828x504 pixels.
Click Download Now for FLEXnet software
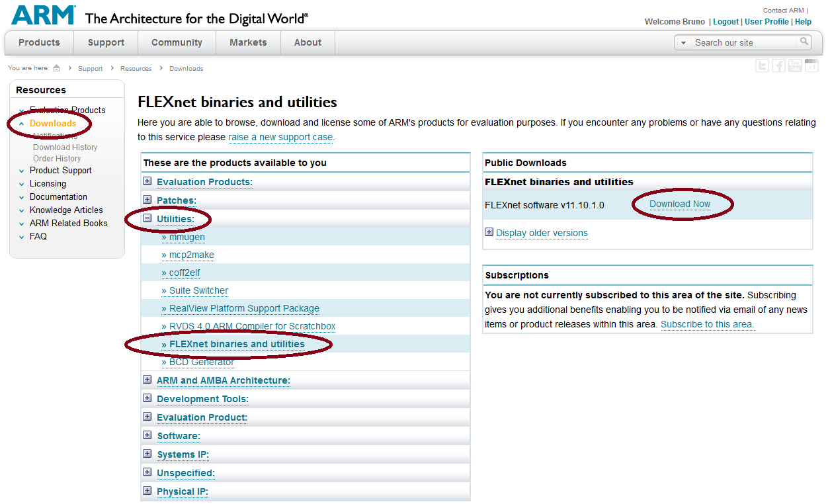tap(680, 204)
